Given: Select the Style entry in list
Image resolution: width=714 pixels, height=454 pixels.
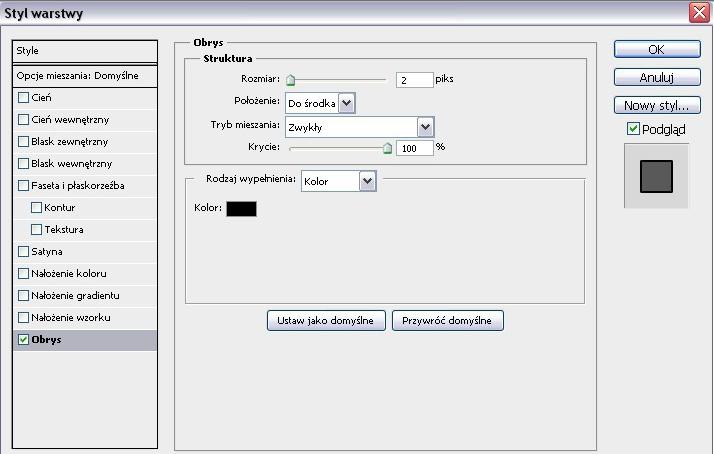Looking at the screenshot, I should pyautogui.click(x=85, y=51).
